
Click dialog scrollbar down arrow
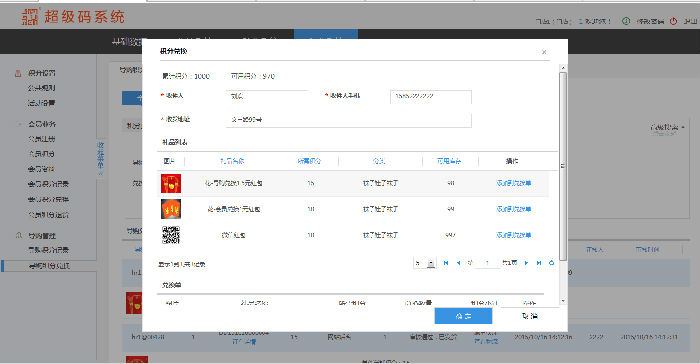coord(563,301)
